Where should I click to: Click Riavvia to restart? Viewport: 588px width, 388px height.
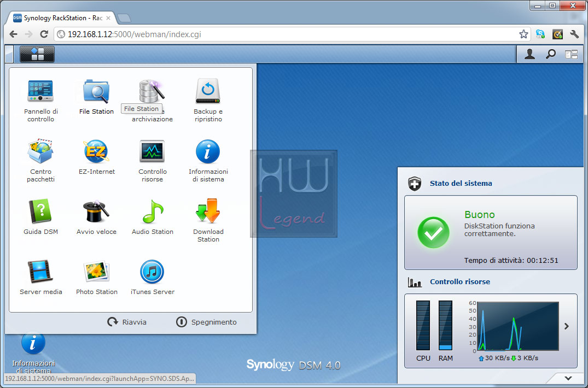tap(127, 322)
